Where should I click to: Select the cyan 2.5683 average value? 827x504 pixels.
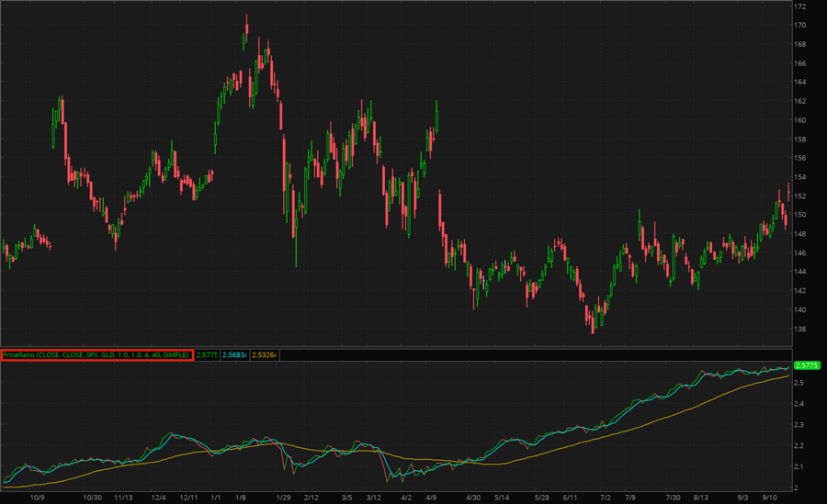click(234, 354)
